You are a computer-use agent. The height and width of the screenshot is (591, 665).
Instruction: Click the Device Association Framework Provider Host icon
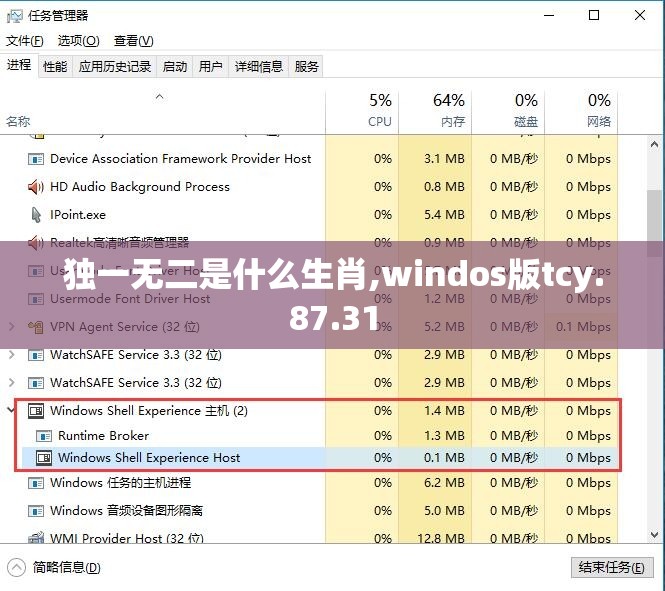36,159
